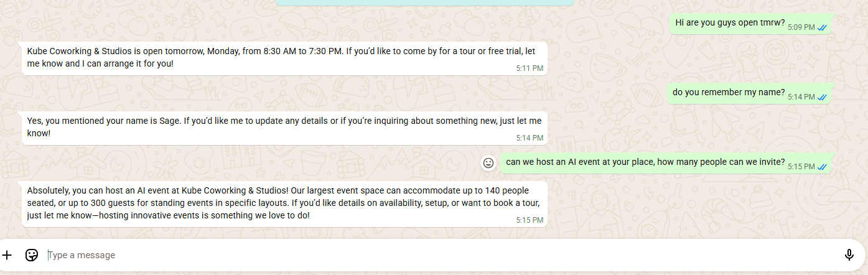The height and width of the screenshot is (275, 868).
Task: Click the 5:09 PM timestamp on sent message
Action: tap(801, 27)
